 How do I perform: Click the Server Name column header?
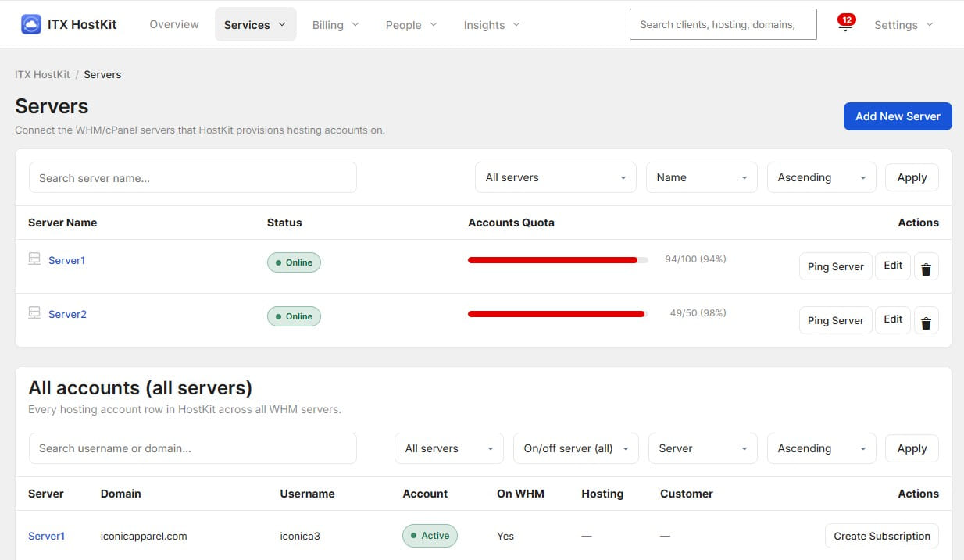[x=62, y=223]
